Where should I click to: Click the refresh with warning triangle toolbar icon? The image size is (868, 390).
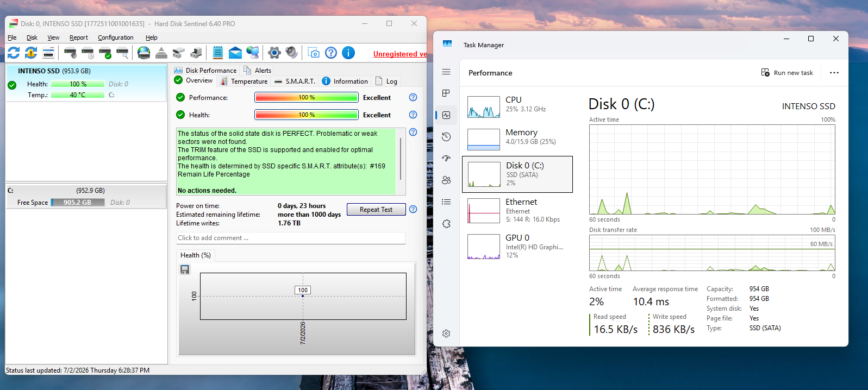pos(31,53)
